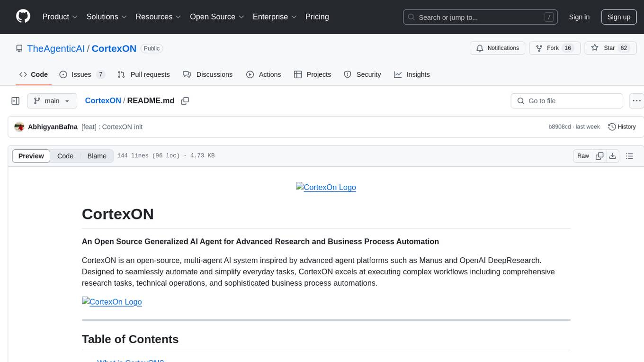Click the Star count 62
The height and width of the screenshot is (362, 644).
[624, 48]
